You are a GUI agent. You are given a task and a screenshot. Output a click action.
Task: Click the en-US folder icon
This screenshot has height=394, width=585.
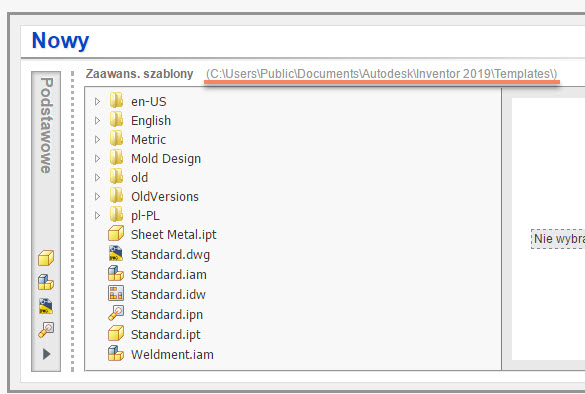click(116, 100)
